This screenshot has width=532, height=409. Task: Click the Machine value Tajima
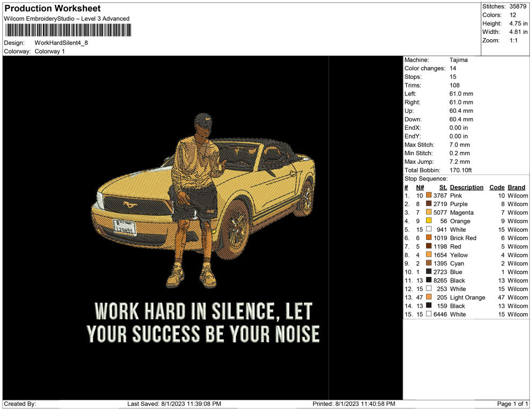458,60
